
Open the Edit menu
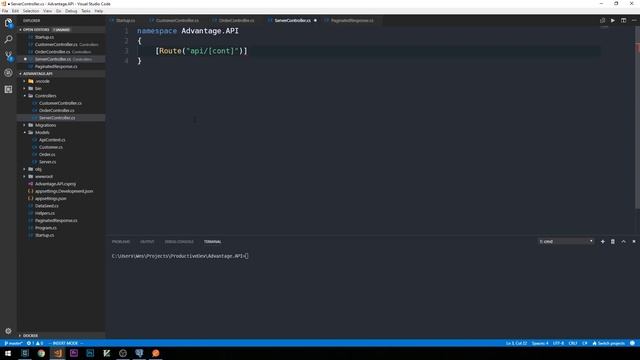(x=16, y=11)
